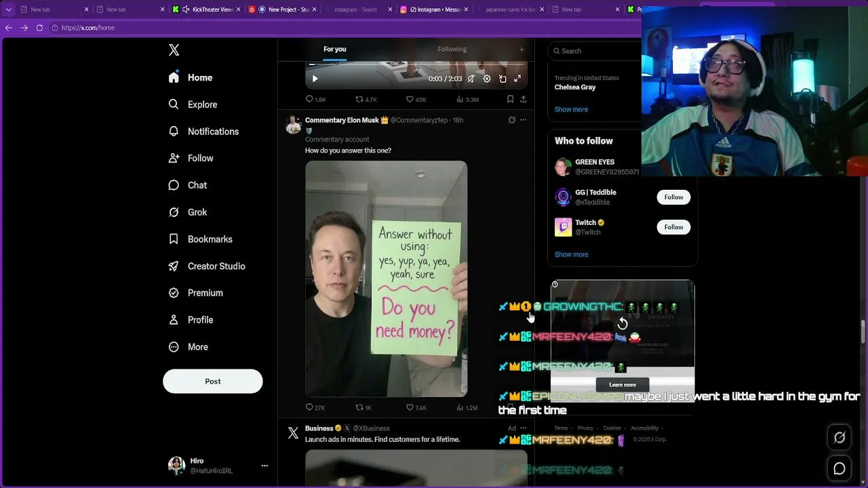The height and width of the screenshot is (488, 868).
Task: Click the browser back arrow
Action: tap(9, 28)
